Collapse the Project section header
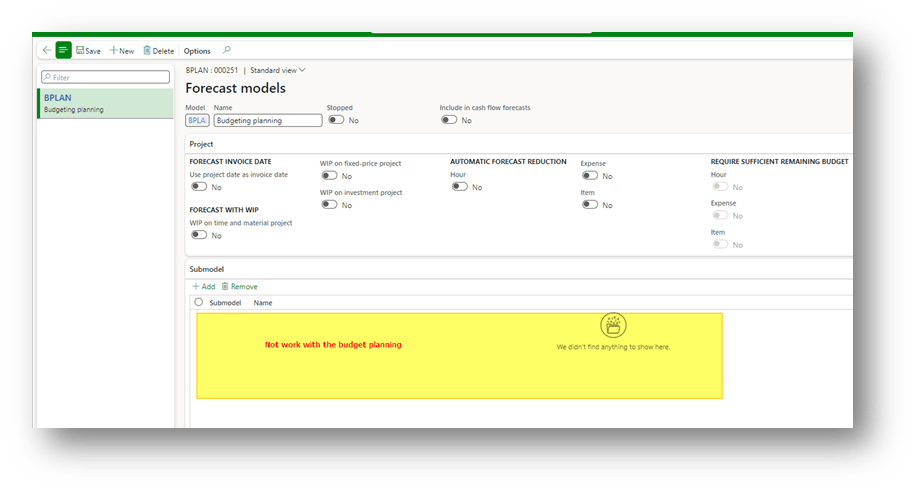Viewport: 918px width, 493px height. (201, 144)
